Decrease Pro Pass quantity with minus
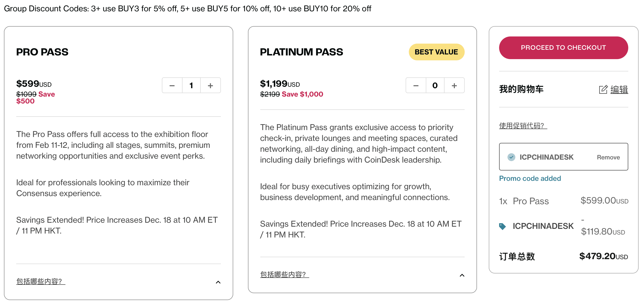This screenshot has width=644, height=304. tap(172, 85)
